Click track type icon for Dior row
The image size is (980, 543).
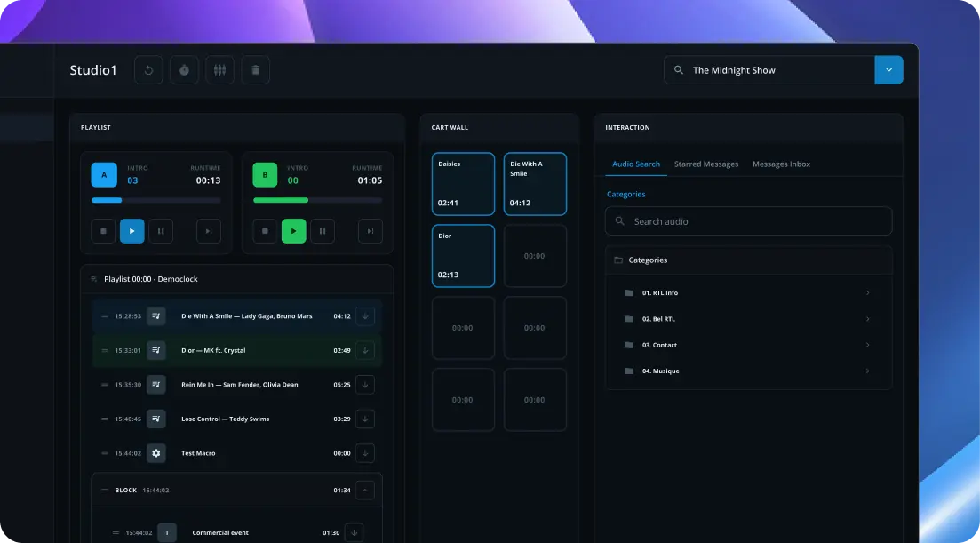[156, 350]
